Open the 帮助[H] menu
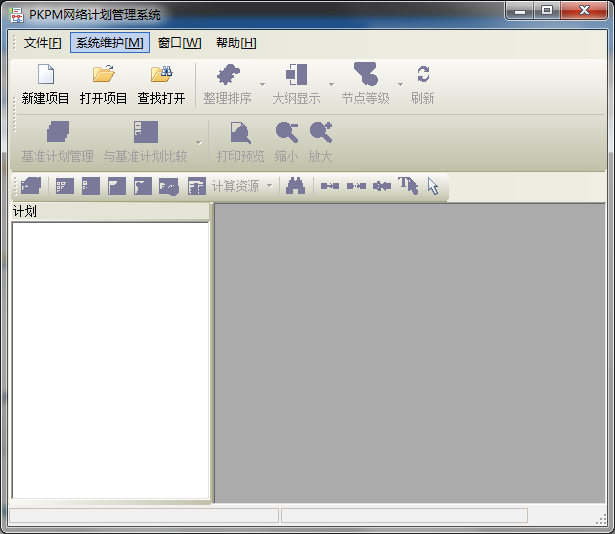This screenshot has width=615, height=534. [x=235, y=43]
